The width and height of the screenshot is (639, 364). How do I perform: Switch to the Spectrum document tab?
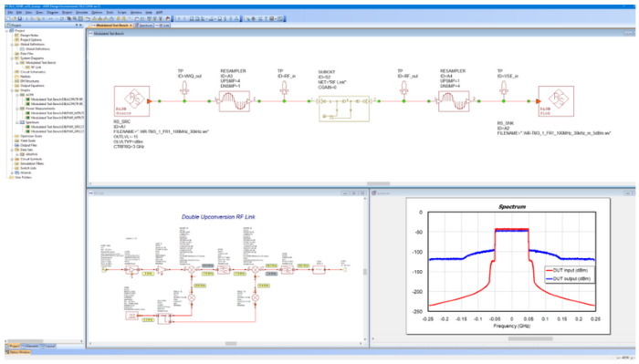coord(144,26)
